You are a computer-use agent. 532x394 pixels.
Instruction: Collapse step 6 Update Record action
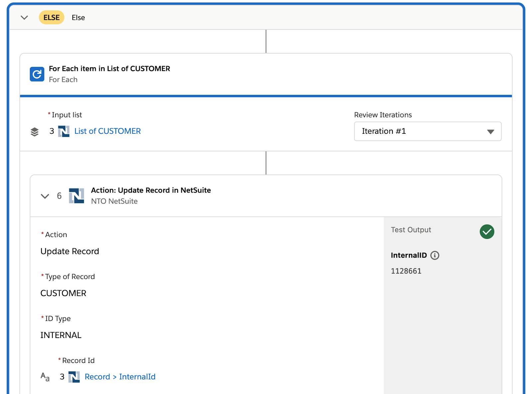pyautogui.click(x=45, y=196)
